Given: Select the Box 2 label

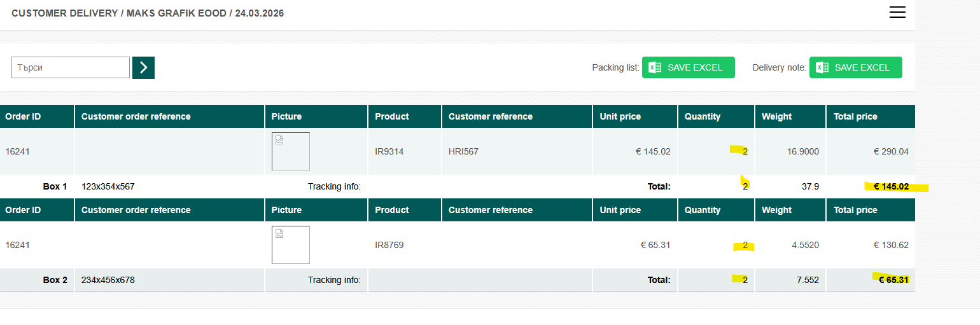Looking at the screenshot, I should (55, 280).
